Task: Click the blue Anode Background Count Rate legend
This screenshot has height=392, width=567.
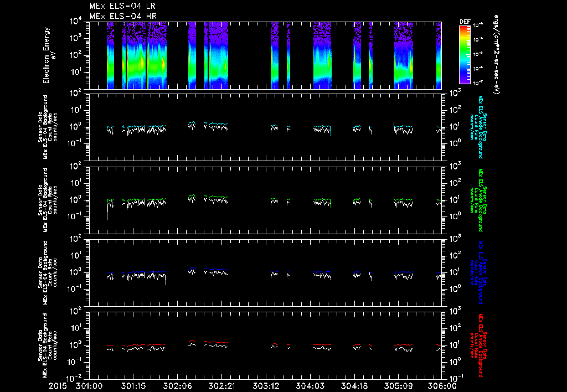Action: (478, 272)
